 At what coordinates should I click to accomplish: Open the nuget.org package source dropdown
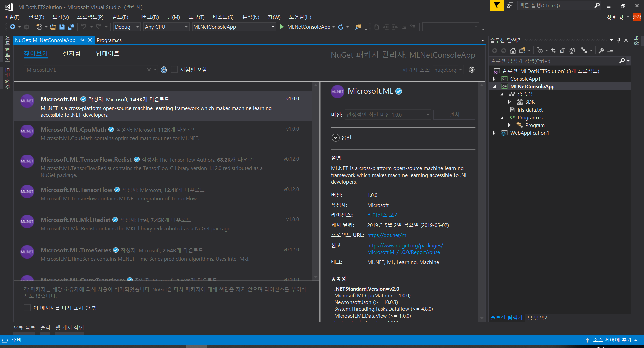click(448, 70)
